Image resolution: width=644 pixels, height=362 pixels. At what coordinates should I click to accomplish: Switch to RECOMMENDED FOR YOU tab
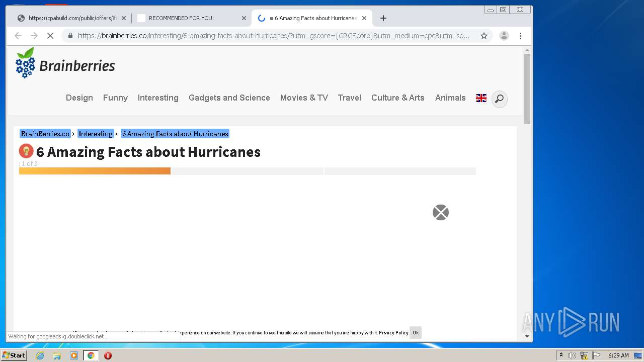pos(191,18)
